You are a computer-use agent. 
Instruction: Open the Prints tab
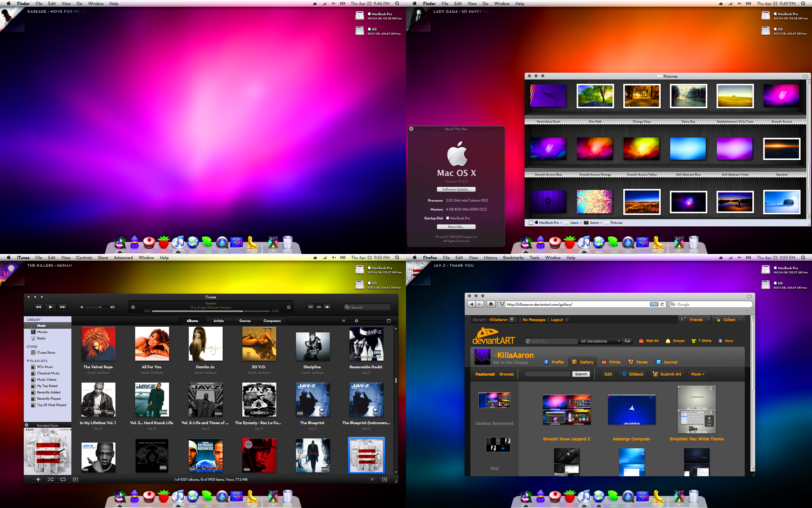click(611, 362)
